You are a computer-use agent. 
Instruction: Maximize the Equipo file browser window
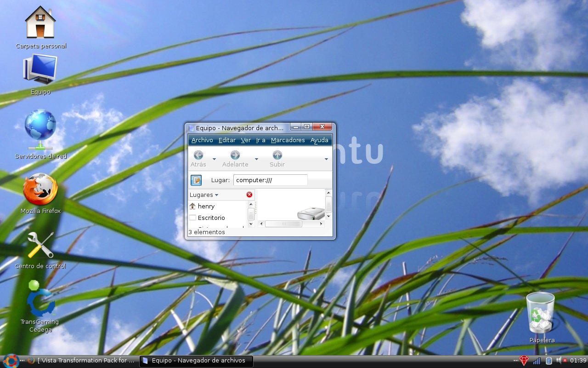point(307,126)
